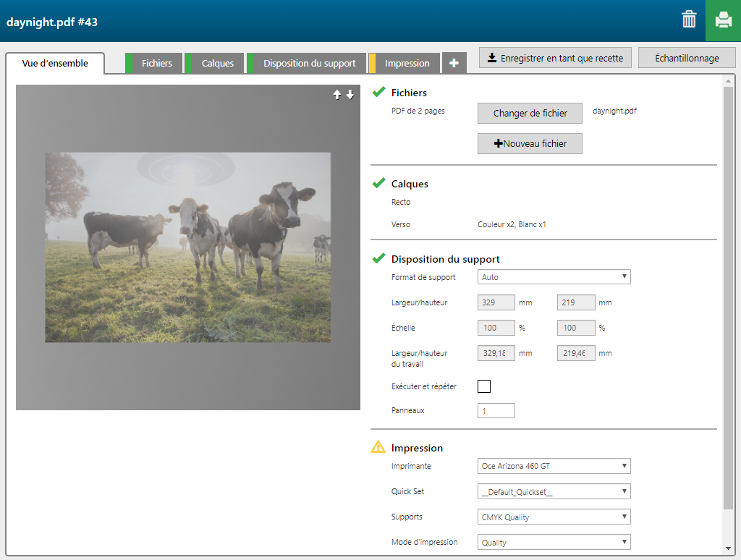Open the Supports dropdown
The image size is (741, 560).
tap(554, 517)
